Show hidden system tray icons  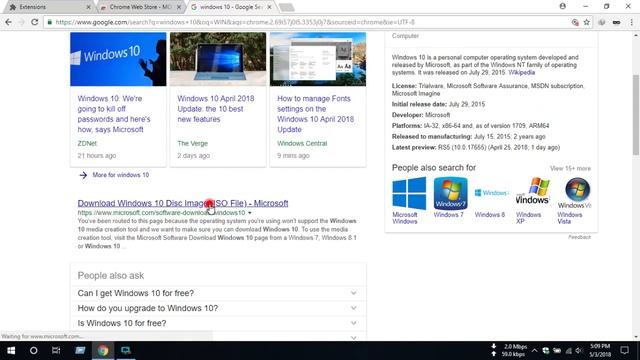tap(534, 351)
